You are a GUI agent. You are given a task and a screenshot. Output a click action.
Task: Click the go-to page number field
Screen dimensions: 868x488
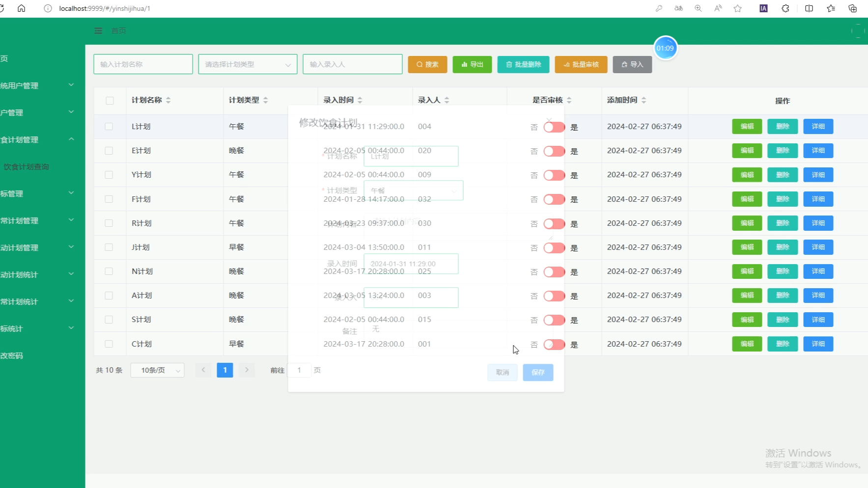point(299,370)
